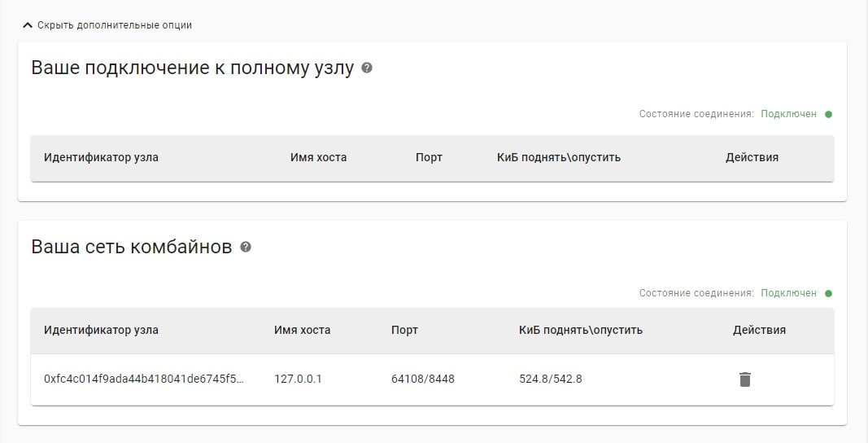The height and width of the screenshot is (443, 868).
Task: Click "Имя хоста" header in full node table
Action: (318, 157)
